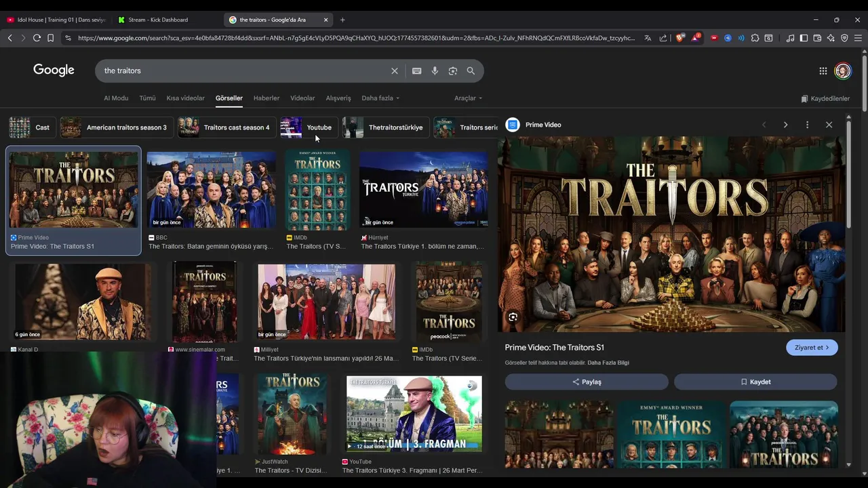The height and width of the screenshot is (488, 868).
Task: Open Google Lens image search
Action: tap(453, 70)
